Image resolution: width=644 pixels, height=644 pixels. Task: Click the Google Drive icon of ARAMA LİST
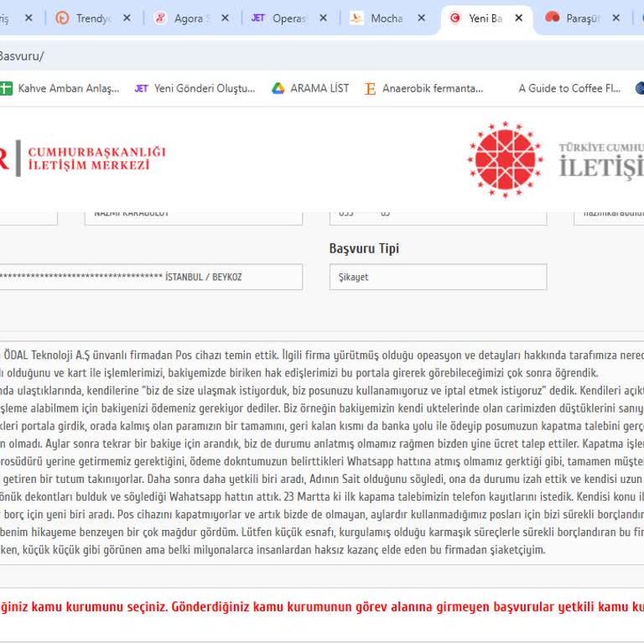pyautogui.click(x=278, y=88)
